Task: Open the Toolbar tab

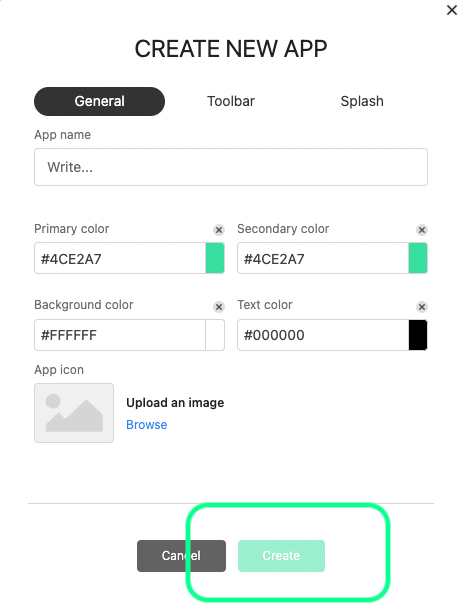Action: pyautogui.click(x=231, y=101)
